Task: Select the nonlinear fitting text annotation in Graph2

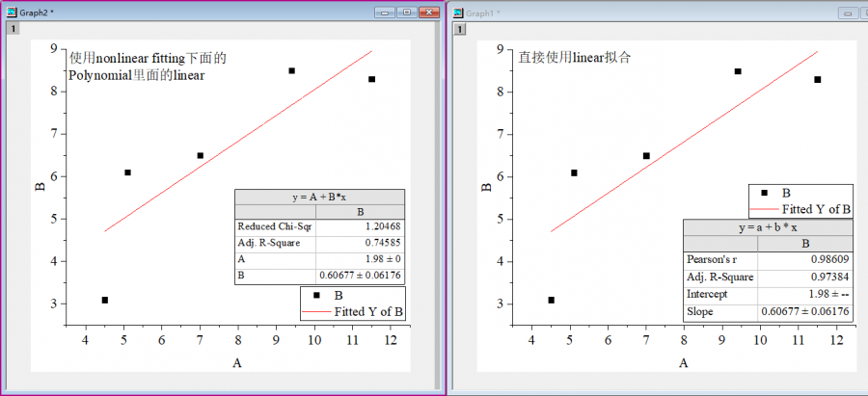Action: [x=148, y=66]
